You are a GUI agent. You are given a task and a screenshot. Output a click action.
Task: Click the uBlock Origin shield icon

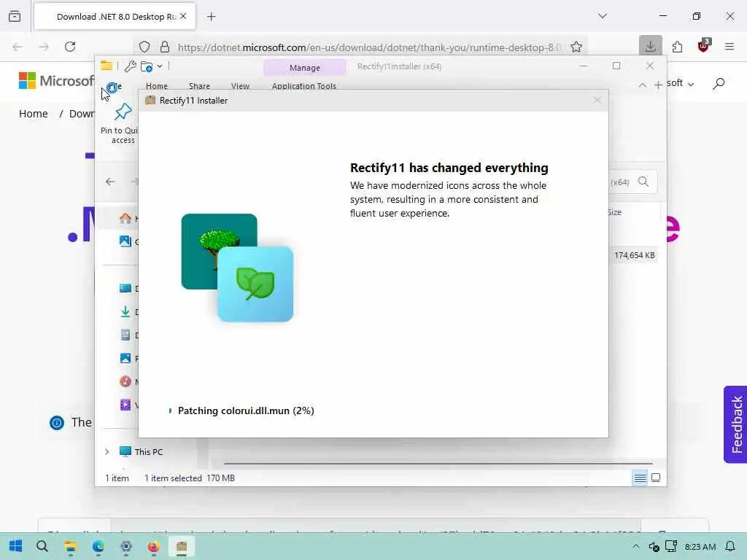704,46
